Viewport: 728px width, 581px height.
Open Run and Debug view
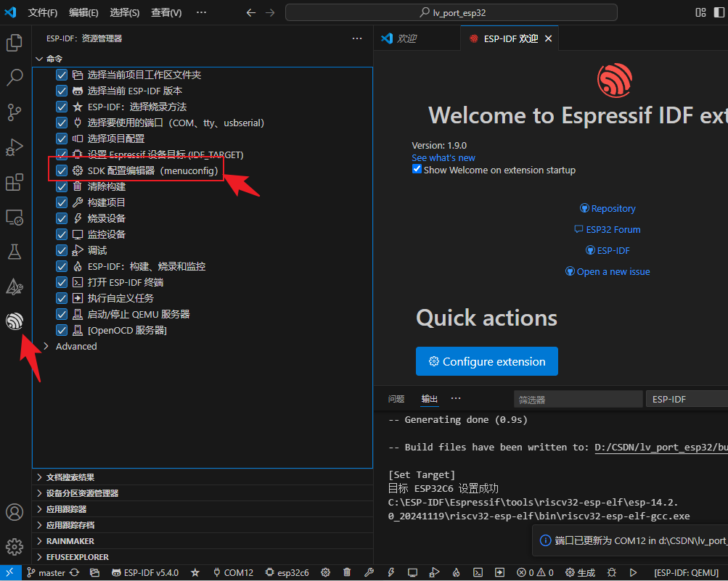(15, 147)
